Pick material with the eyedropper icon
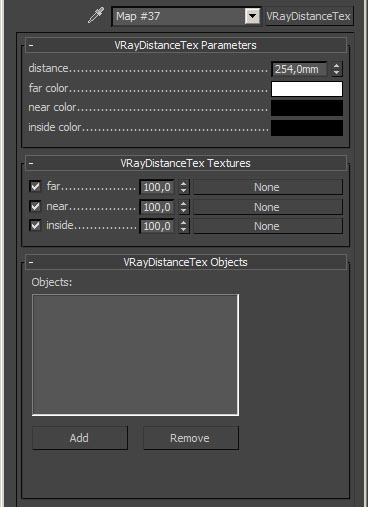 (96, 15)
